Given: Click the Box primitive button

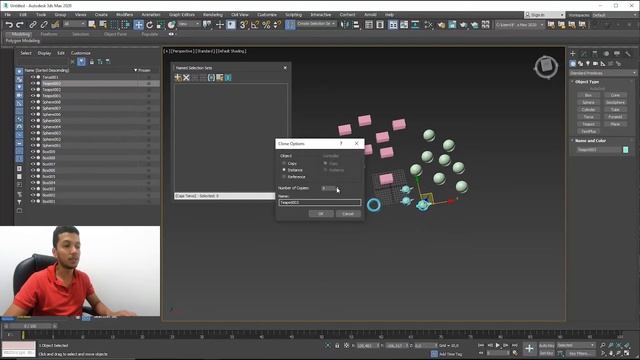Looking at the screenshot, I should coord(588,95).
